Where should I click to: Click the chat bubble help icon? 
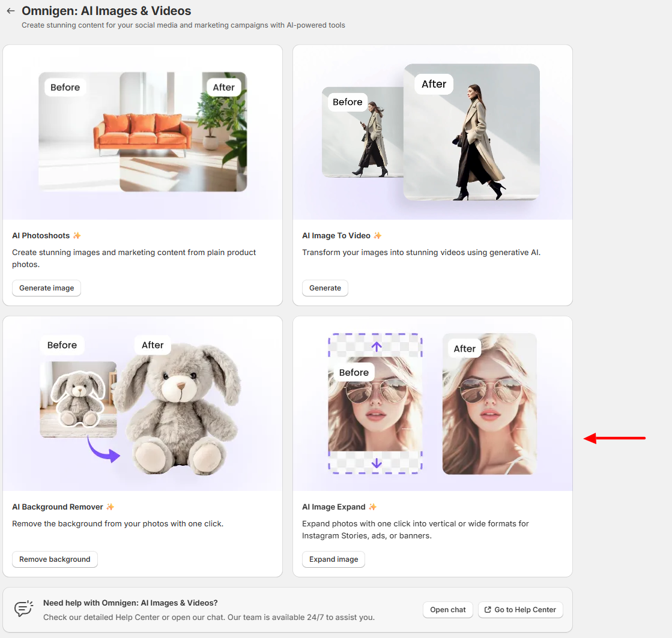[x=23, y=609]
